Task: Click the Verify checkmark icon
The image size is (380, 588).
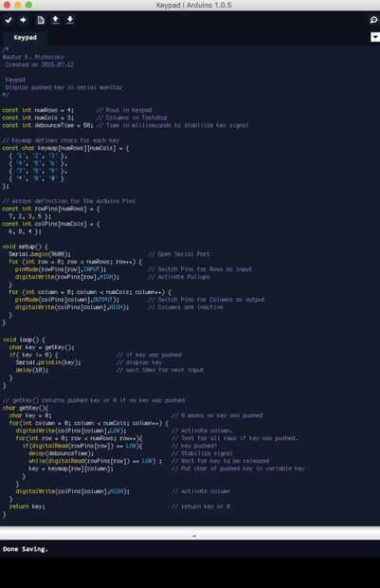Action: (9, 20)
